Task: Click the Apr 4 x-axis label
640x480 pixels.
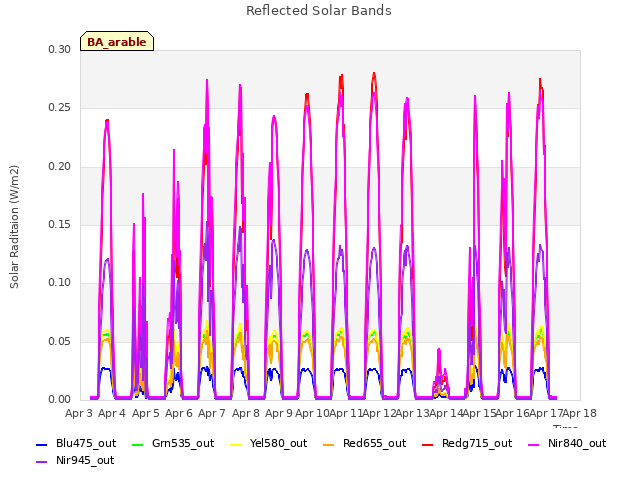Action: [112, 414]
